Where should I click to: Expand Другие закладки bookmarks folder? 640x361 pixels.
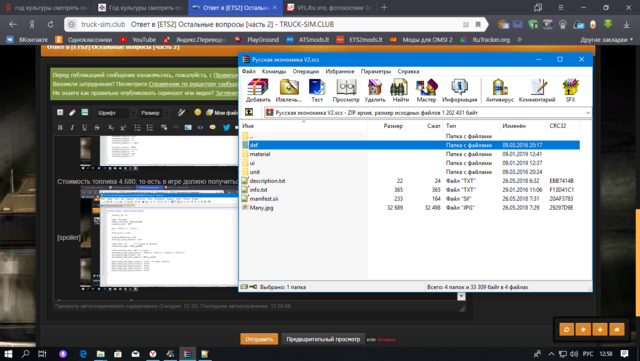pyautogui.click(x=607, y=40)
